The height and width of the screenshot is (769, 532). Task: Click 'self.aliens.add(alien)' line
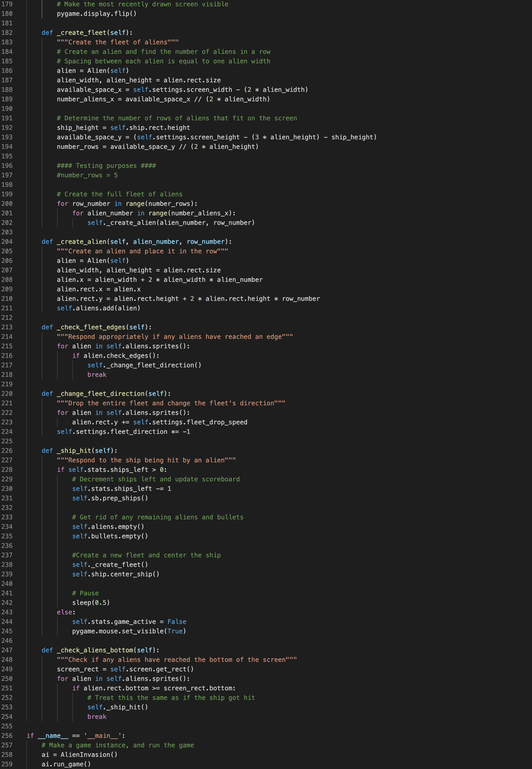click(99, 308)
